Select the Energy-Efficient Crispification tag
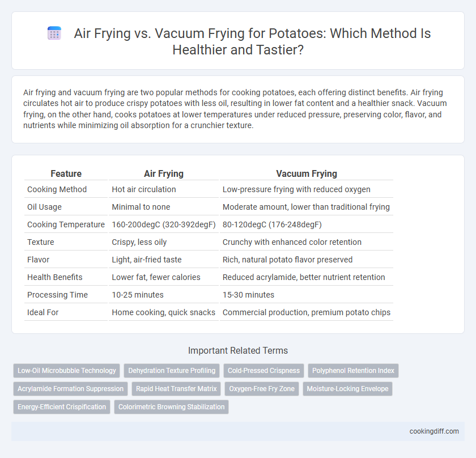This screenshot has width=476, height=458. (x=62, y=407)
